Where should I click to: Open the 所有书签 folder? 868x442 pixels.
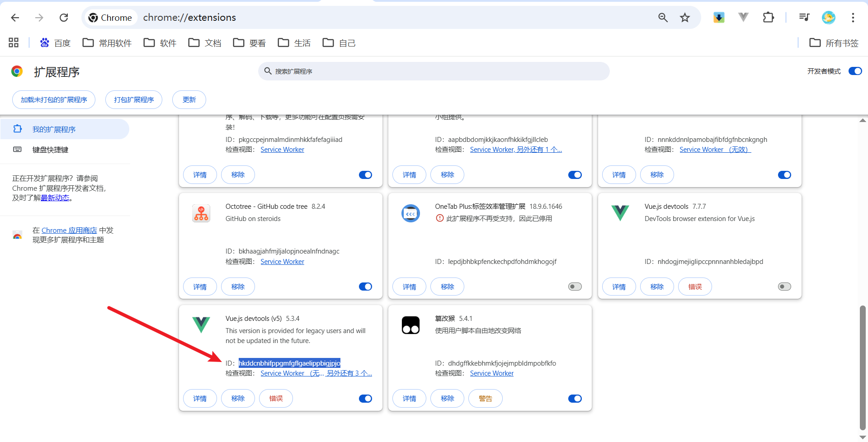pos(834,43)
